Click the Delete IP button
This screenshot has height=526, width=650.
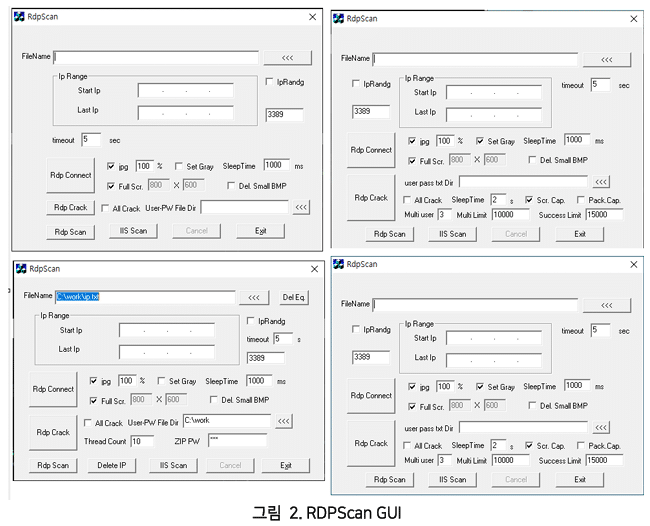click(112, 465)
